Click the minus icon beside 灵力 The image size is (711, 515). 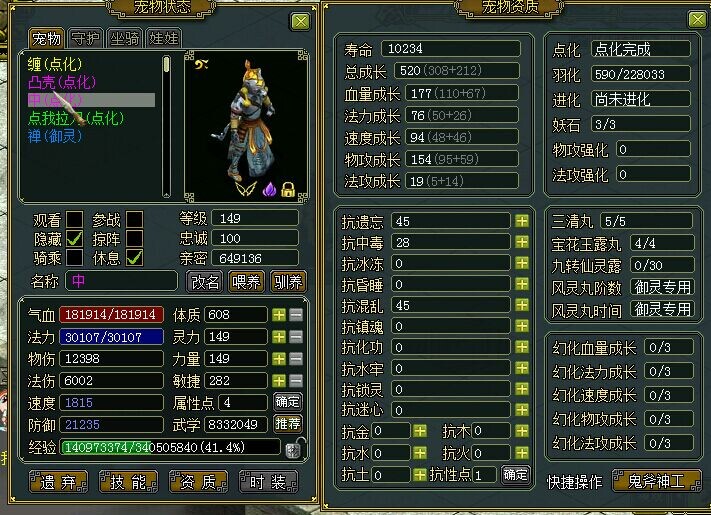[296, 337]
